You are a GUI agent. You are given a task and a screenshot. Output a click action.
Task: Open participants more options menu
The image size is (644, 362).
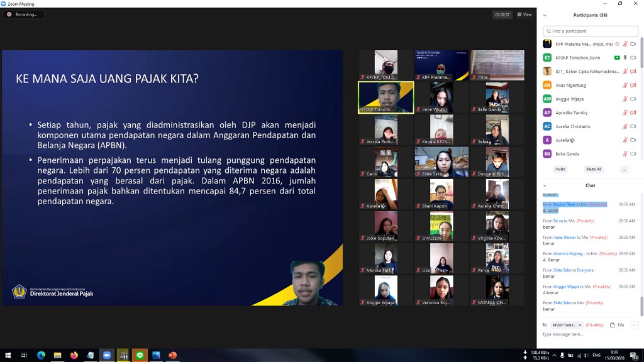click(x=624, y=170)
